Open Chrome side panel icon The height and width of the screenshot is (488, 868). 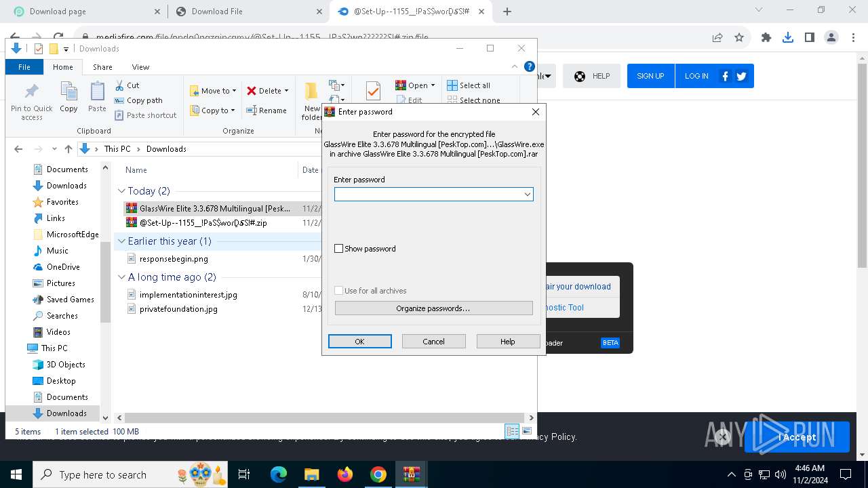tap(810, 38)
